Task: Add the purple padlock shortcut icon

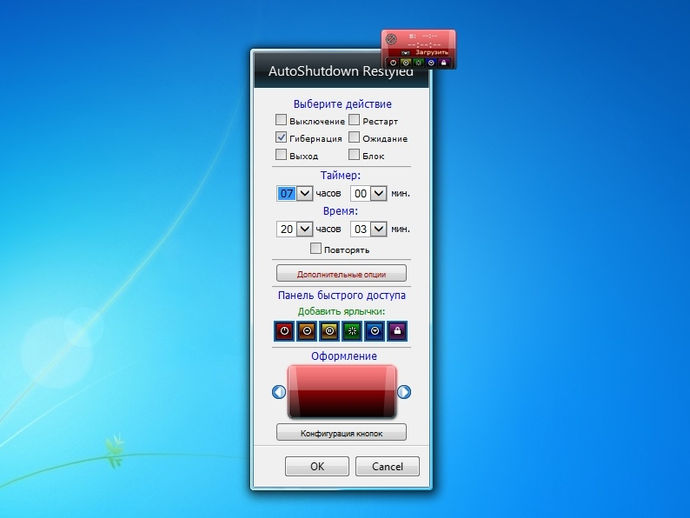Action: tap(397, 331)
